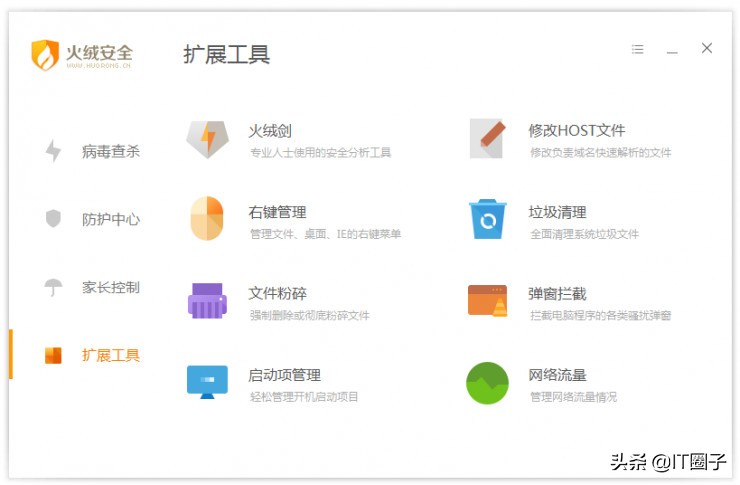Image resolution: width=740 pixels, height=485 pixels.
Task: Click description 修改负责域名快速解析的文件
Action: pyautogui.click(x=601, y=152)
